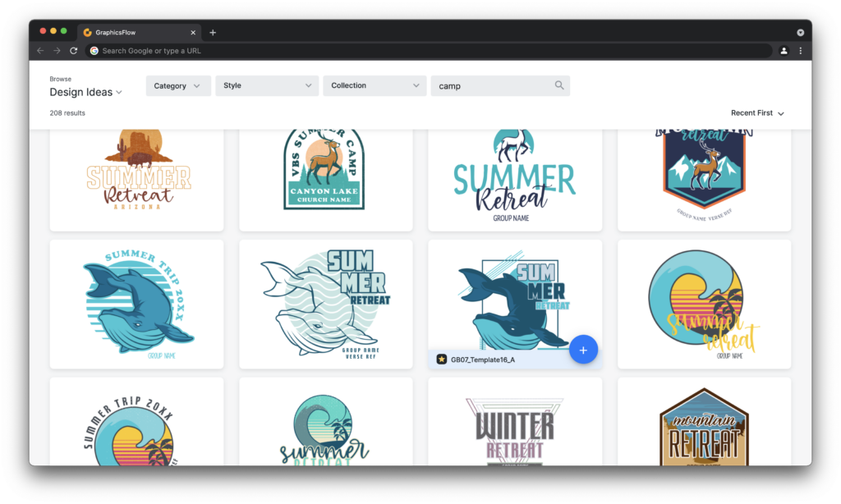
Task: Open the wave sunset Summer Retreat design
Action: click(x=704, y=304)
